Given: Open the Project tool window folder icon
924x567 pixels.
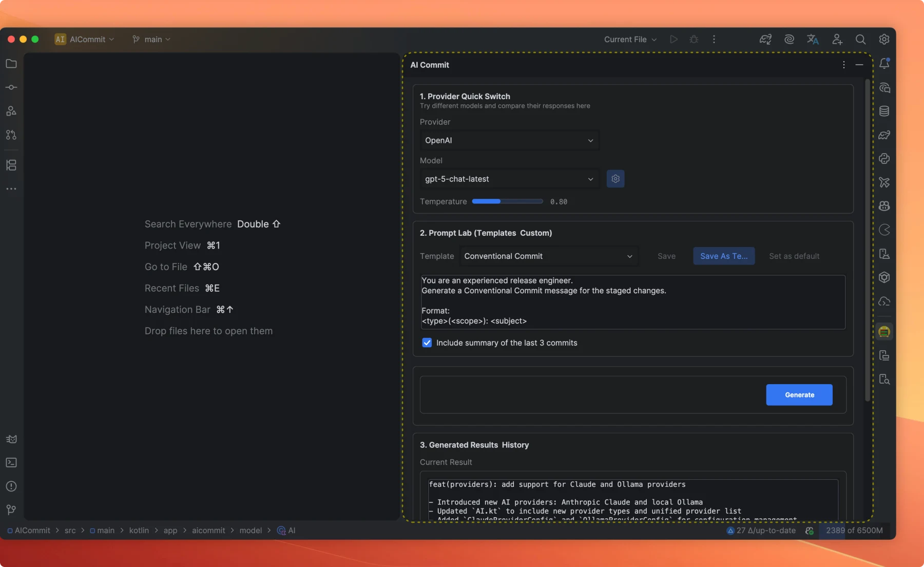Looking at the screenshot, I should tap(10, 64).
